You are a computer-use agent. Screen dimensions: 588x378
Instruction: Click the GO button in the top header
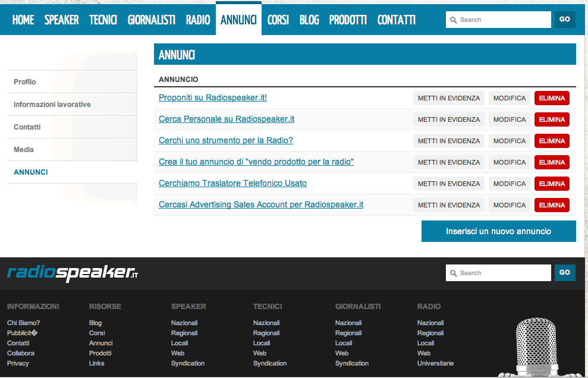tap(565, 20)
